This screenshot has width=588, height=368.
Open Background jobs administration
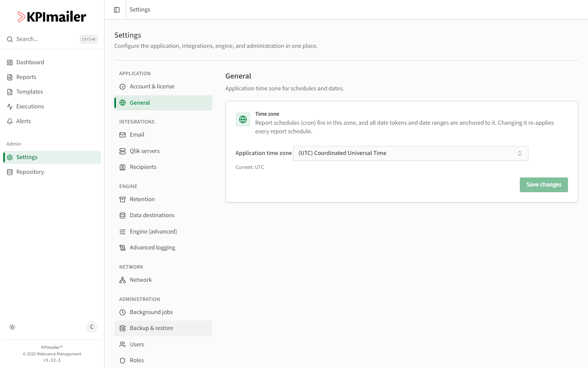163,312
